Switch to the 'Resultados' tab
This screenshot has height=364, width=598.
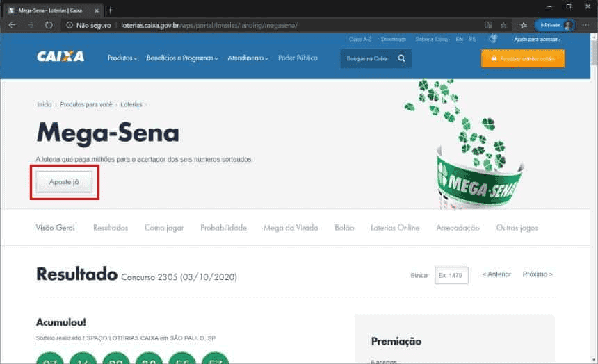(111, 228)
